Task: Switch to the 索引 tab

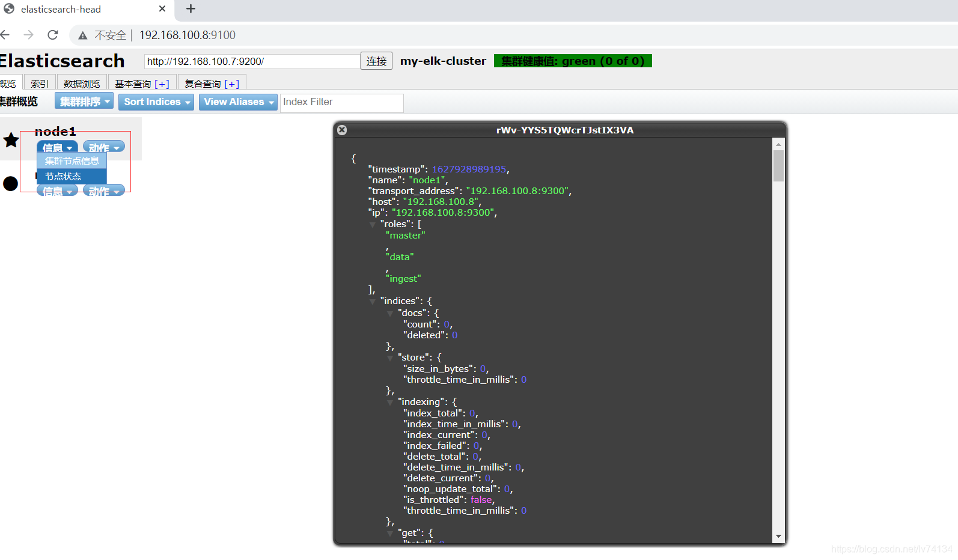Action: (40, 84)
